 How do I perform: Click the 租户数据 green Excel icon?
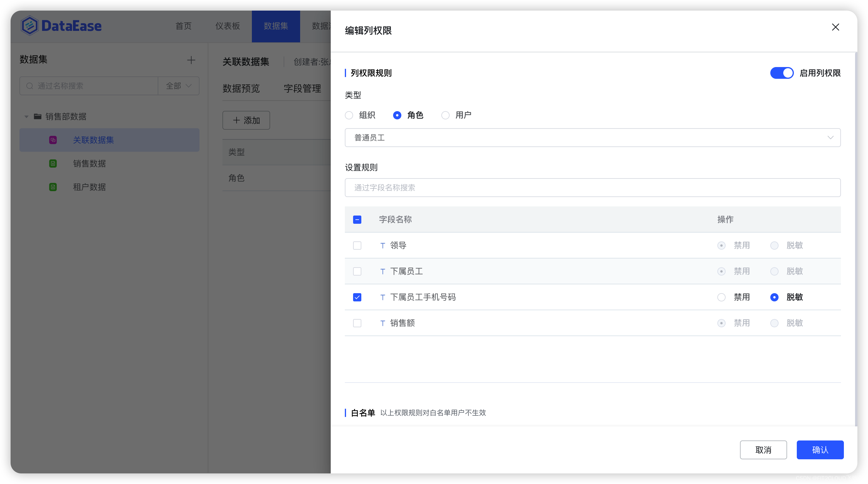tap(53, 187)
